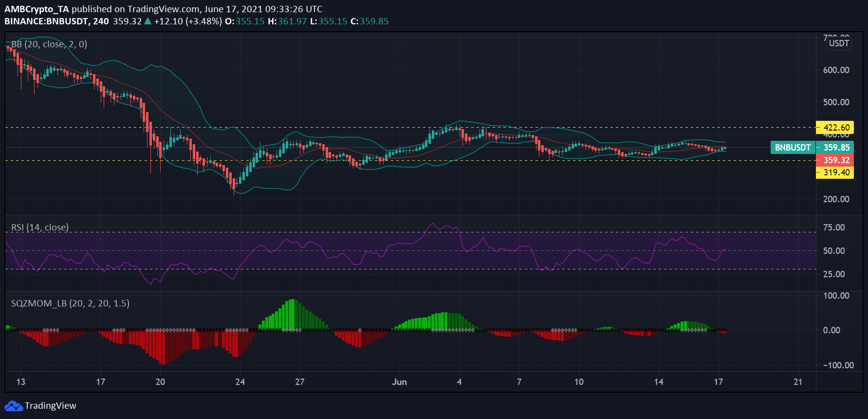Click the open value O:355.15
The height and width of the screenshot is (419, 868).
(x=244, y=21)
